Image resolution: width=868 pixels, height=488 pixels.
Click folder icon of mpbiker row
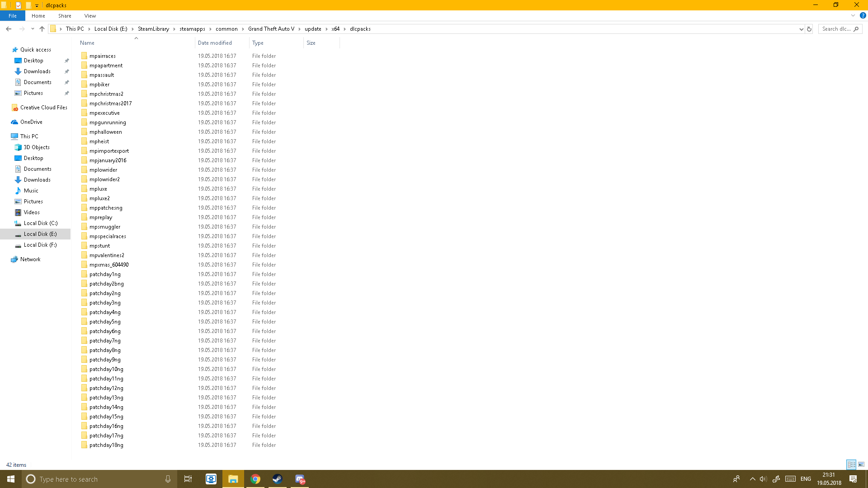point(84,84)
